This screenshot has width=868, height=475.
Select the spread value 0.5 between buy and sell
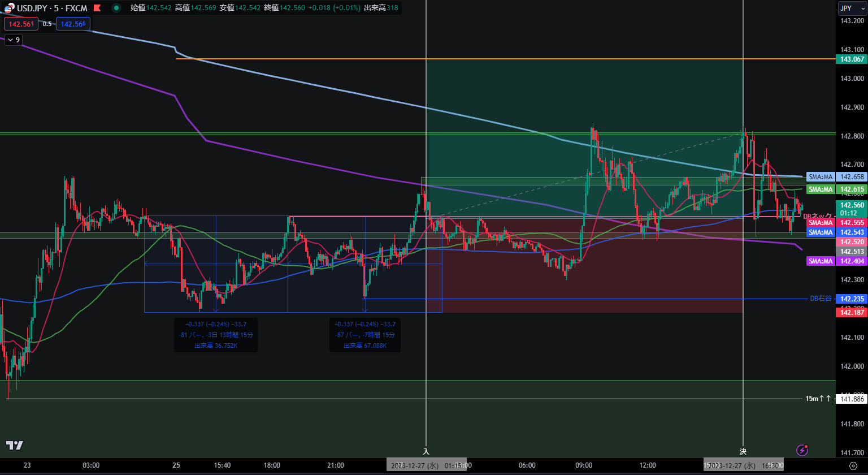click(x=47, y=24)
